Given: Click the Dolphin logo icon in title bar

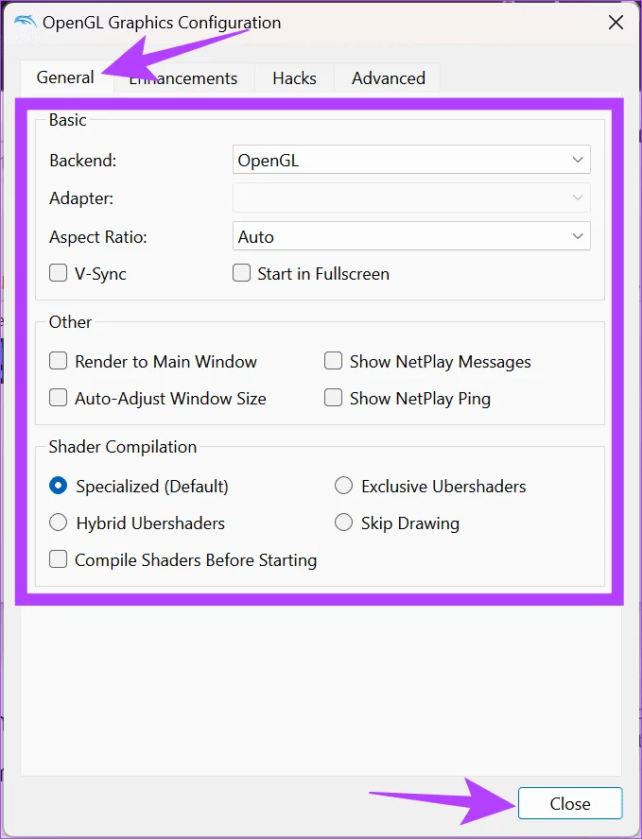Looking at the screenshot, I should pos(25,22).
